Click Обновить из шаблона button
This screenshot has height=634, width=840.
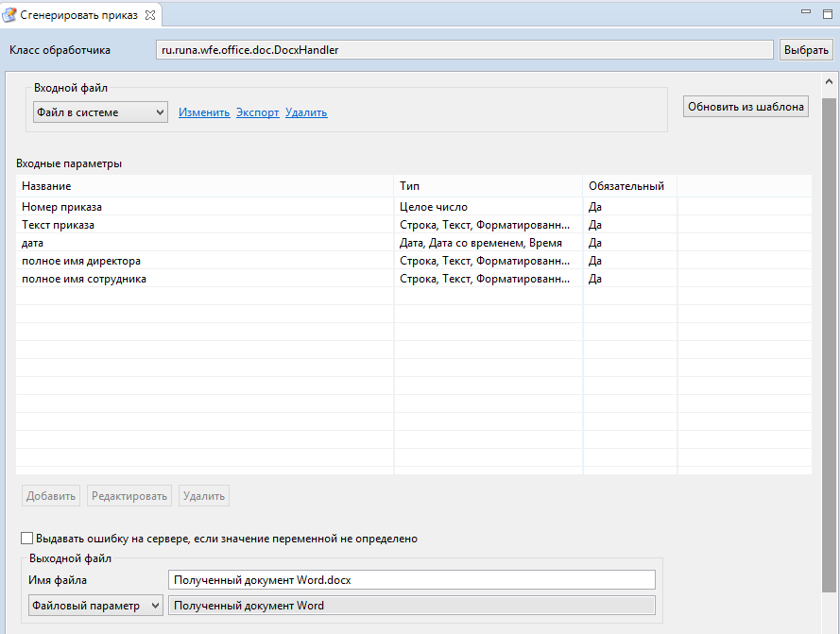(x=746, y=107)
